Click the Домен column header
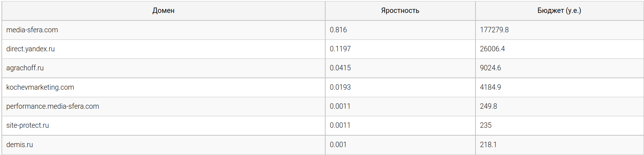Screen dimensions: 644x155 (x=163, y=11)
